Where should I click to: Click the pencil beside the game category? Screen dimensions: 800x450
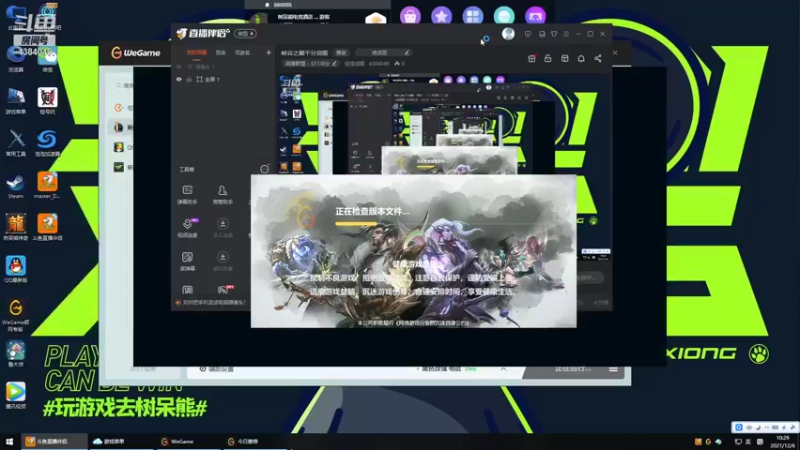click(x=335, y=64)
